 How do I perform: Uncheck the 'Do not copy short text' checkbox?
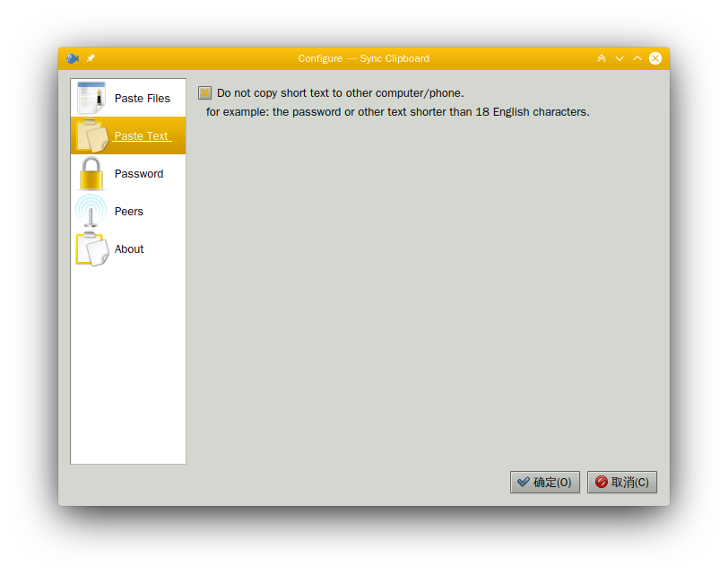click(205, 93)
